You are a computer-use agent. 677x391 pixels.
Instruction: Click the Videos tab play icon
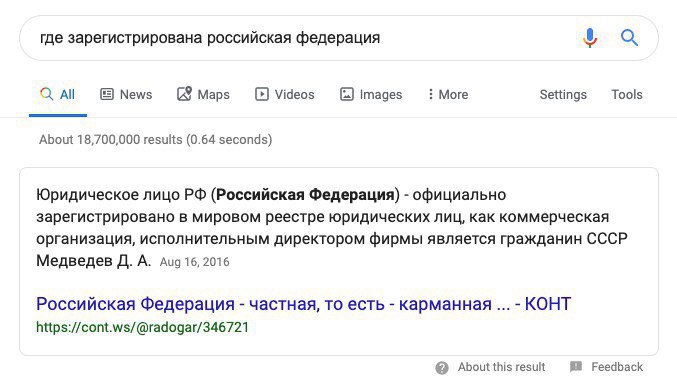coord(262,94)
